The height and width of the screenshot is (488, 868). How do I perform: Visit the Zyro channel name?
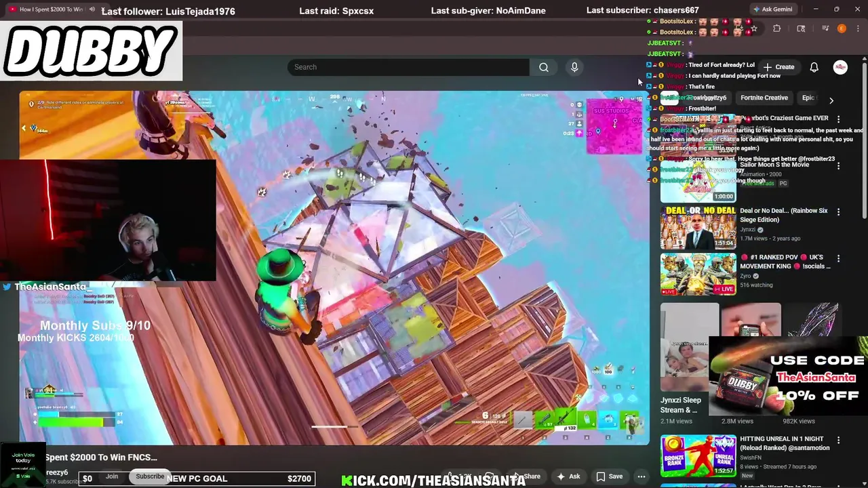click(746, 276)
